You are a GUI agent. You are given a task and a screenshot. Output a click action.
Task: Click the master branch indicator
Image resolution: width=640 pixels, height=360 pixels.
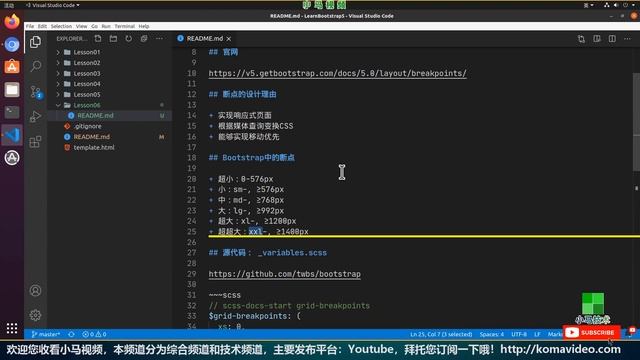(46, 334)
